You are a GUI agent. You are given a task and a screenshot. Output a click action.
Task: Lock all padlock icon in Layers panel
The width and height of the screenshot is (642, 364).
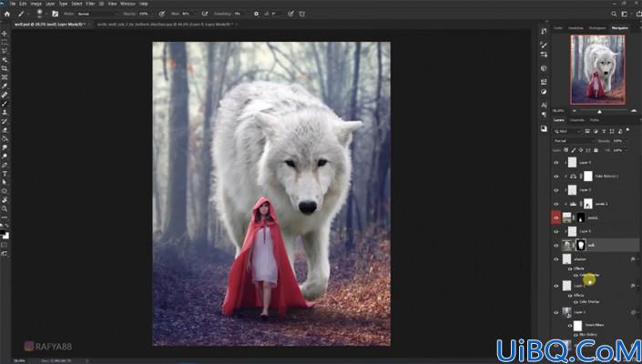[x=596, y=150]
